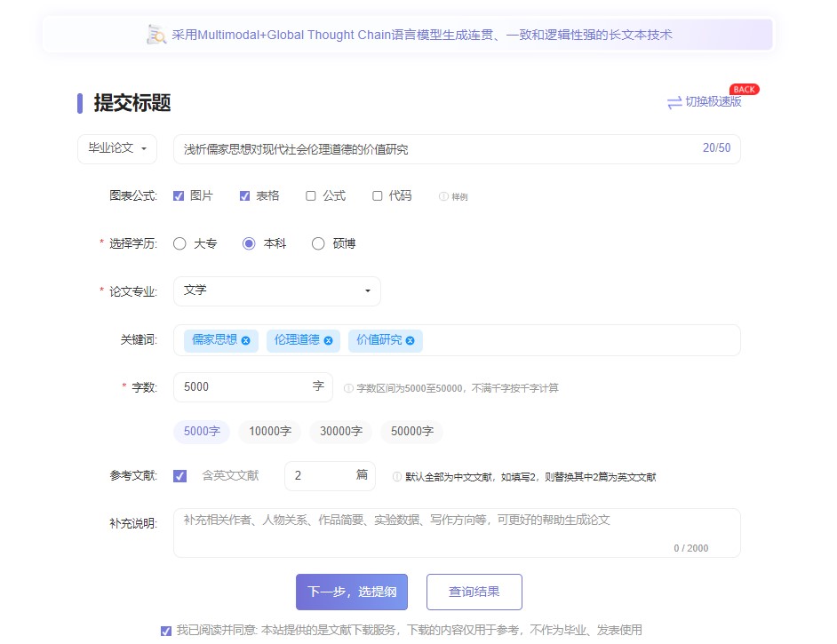The image size is (837, 644).
Task: Toggle the 含英文文献 checkbox
Action: click(x=180, y=476)
